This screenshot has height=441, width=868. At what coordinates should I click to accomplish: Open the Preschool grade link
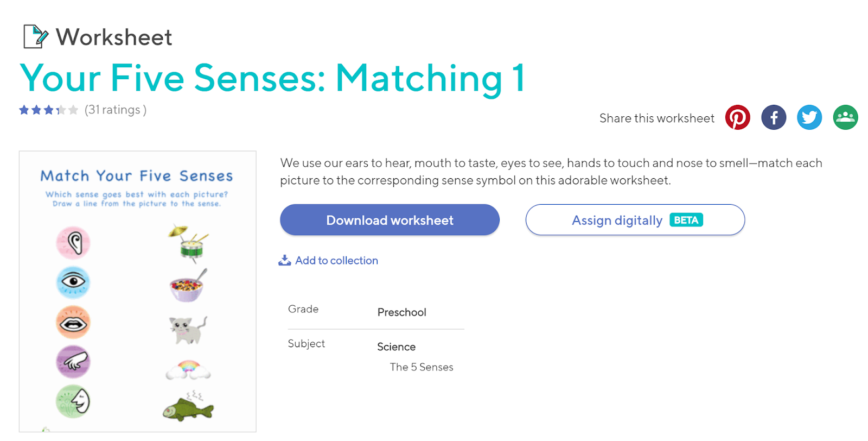(x=401, y=312)
